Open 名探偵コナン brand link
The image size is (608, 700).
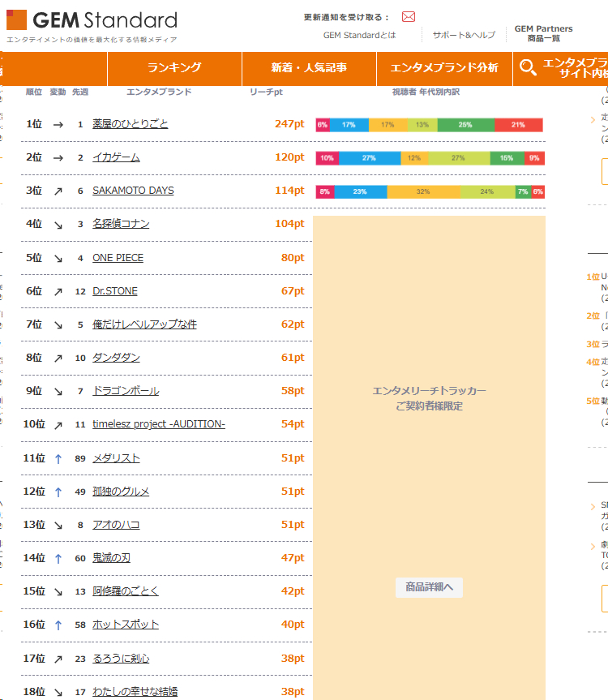(x=121, y=224)
